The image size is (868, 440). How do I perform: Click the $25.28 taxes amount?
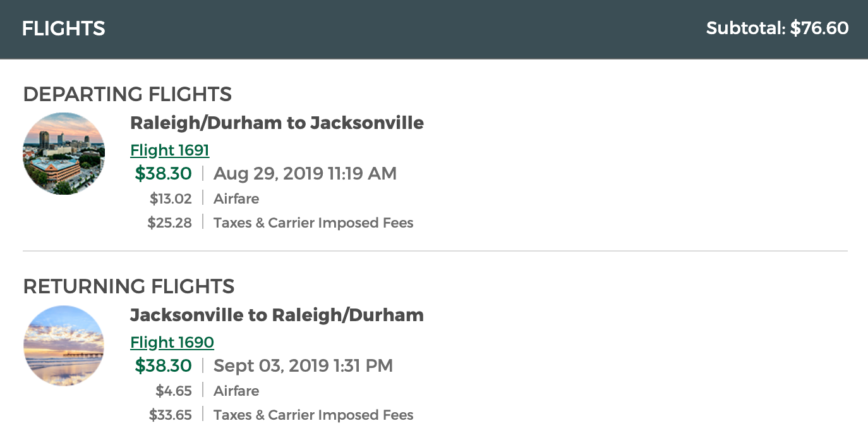pyautogui.click(x=169, y=223)
